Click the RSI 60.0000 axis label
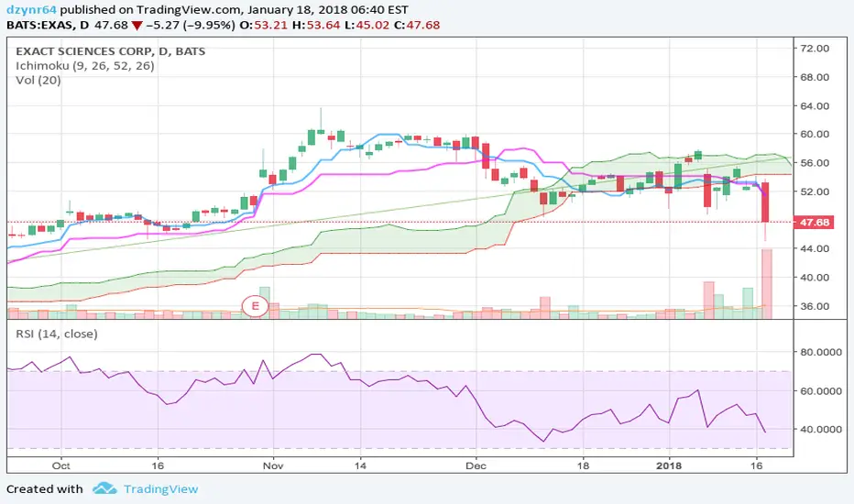 pos(821,391)
